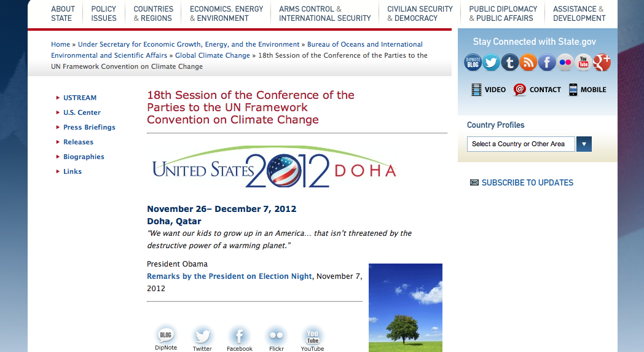Click the Global Climate Change breadcrumb
Image resolution: width=644 pixels, height=352 pixels.
[213, 55]
